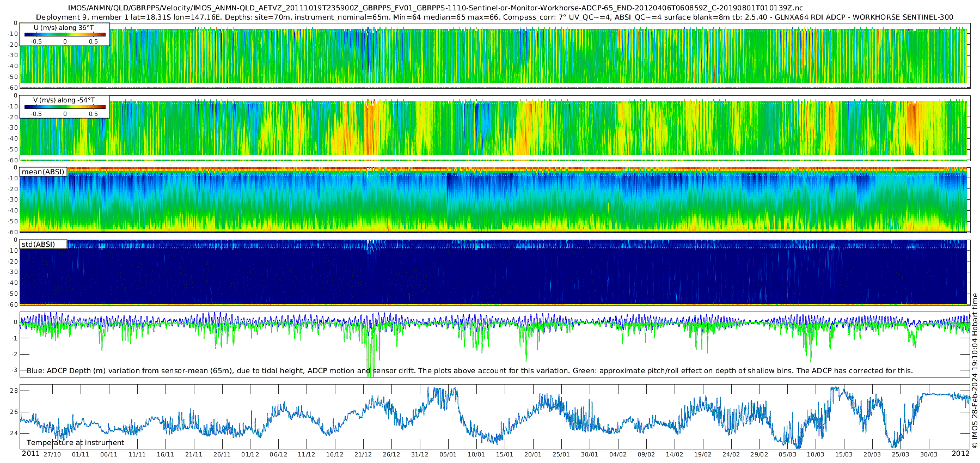Click the 2011 year label on axis
Image resolution: width=980 pixels, height=463 pixels.
point(30,454)
